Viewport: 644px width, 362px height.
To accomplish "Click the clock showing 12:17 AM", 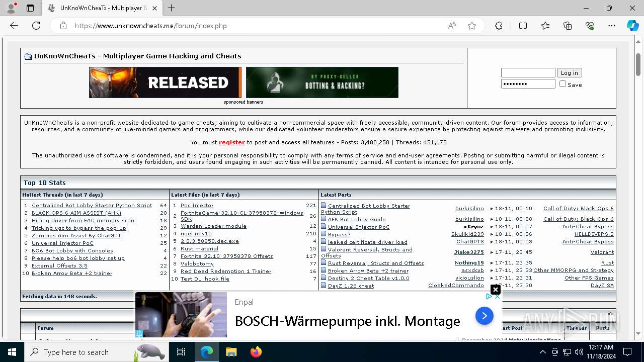I will click(x=601, y=347).
